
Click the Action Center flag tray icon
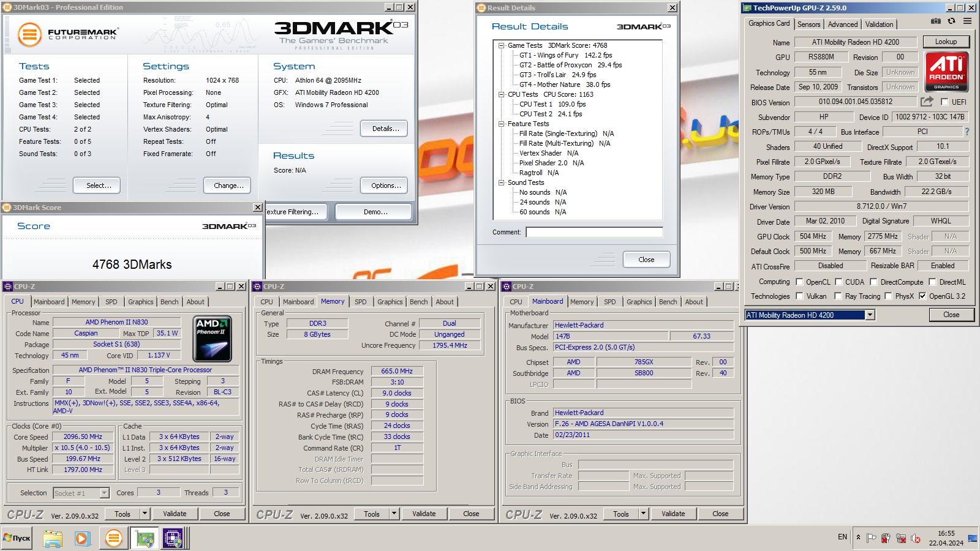[871, 538]
